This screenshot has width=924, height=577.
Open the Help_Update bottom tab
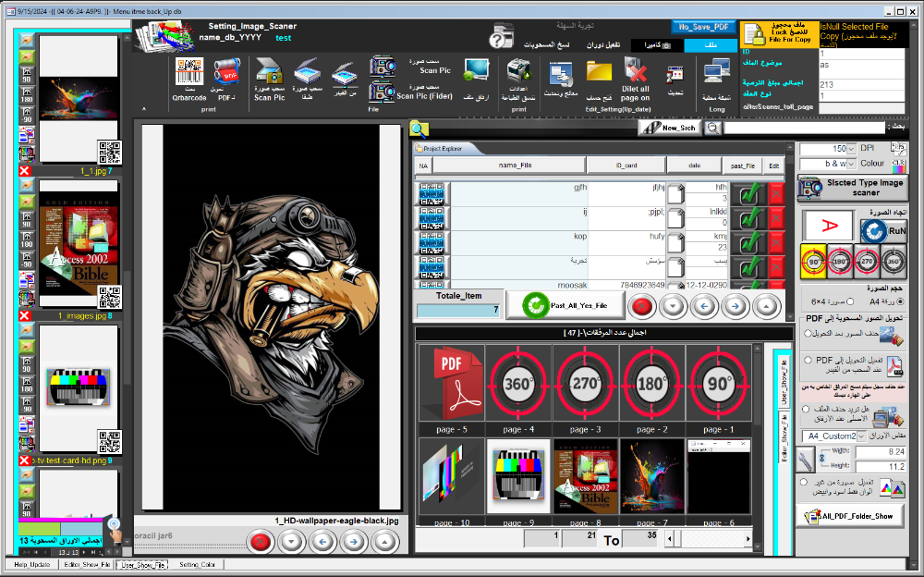[x=31, y=564]
